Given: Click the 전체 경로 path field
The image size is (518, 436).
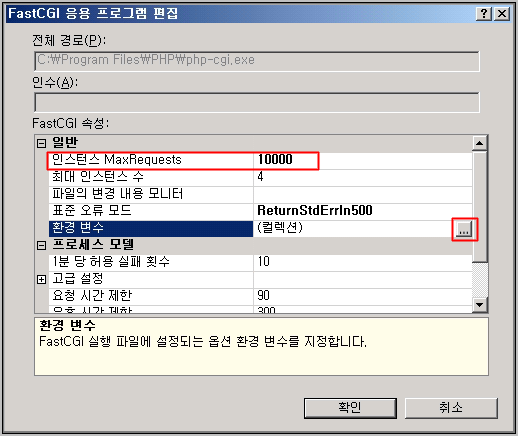Looking at the screenshot, I should pyautogui.click(x=257, y=61).
